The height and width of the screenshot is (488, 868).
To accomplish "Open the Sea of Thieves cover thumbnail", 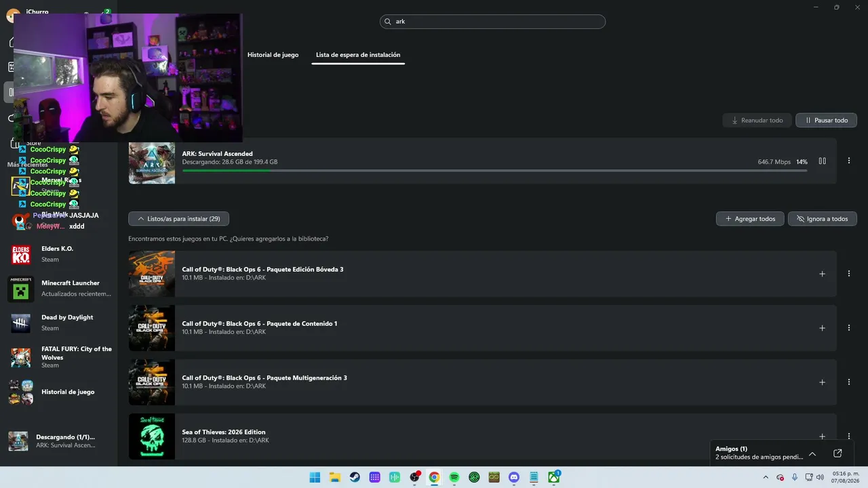I will point(152,436).
